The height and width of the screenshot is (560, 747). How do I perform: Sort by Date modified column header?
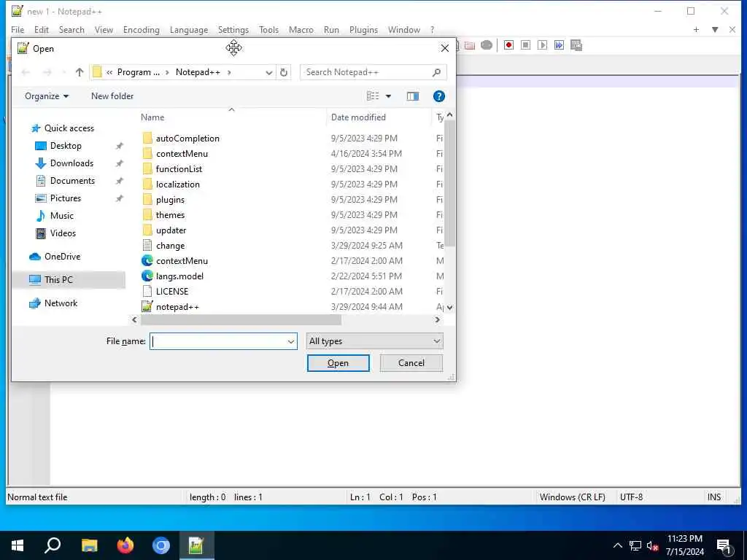click(x=358, y=117)
